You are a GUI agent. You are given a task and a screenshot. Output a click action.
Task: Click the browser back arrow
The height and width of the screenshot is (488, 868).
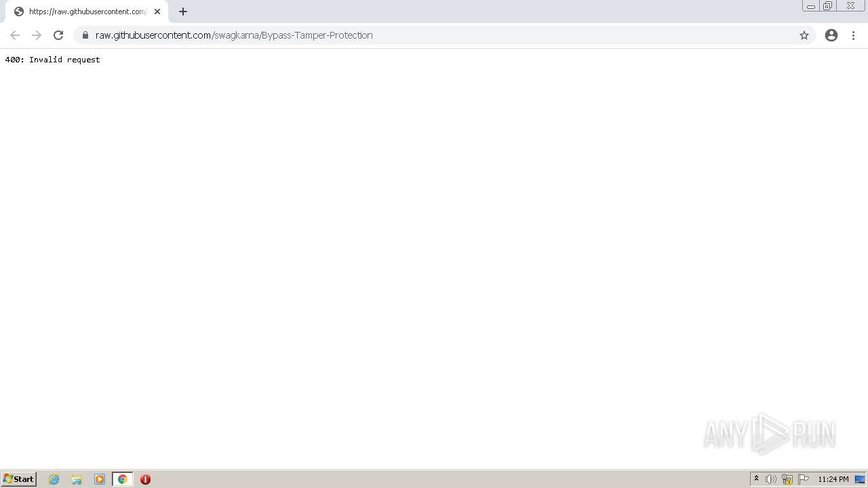pyautogui.click(x=15, y=35)
